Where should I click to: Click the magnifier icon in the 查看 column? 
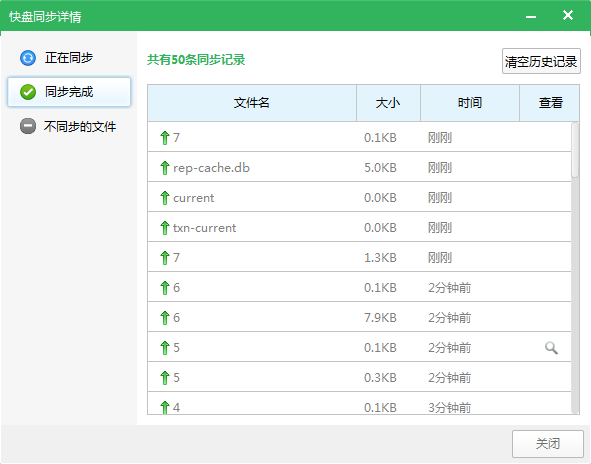coord(551,348)
